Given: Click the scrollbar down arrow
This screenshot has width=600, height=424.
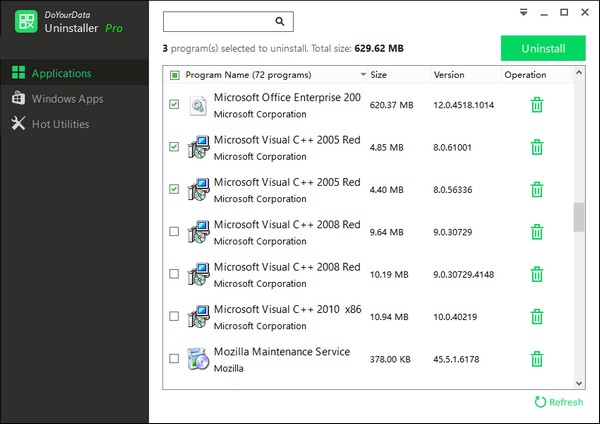Looking at the screenshot, I should tap(579, 383).
